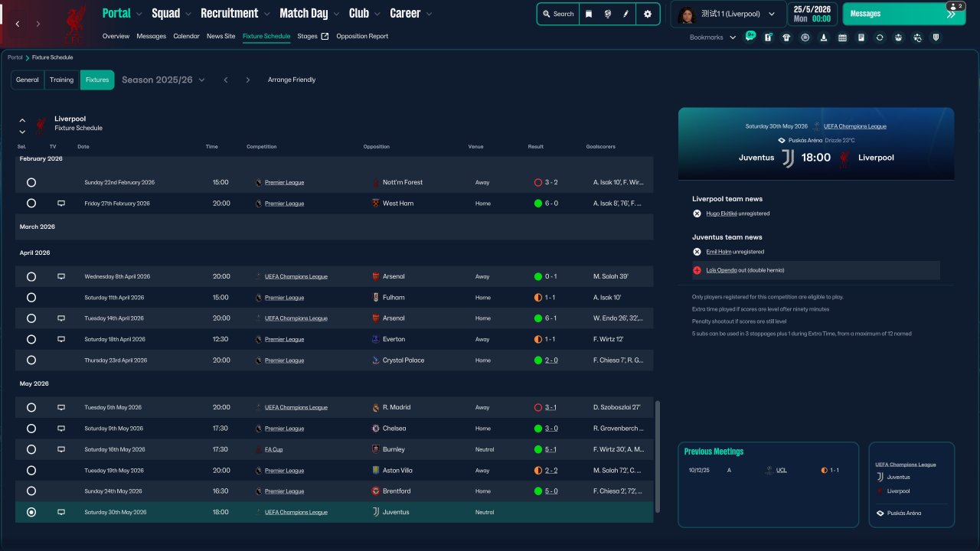The width and height of the screenshot is (980, 551).
Task: Click the shirt icon in bookmarks bar
Action: coord(786,37)
